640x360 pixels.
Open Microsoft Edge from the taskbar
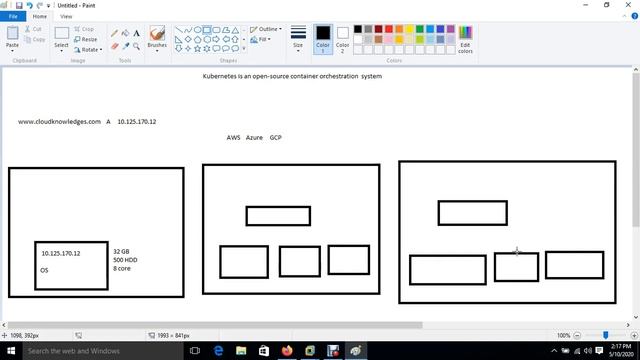point(218,351)
